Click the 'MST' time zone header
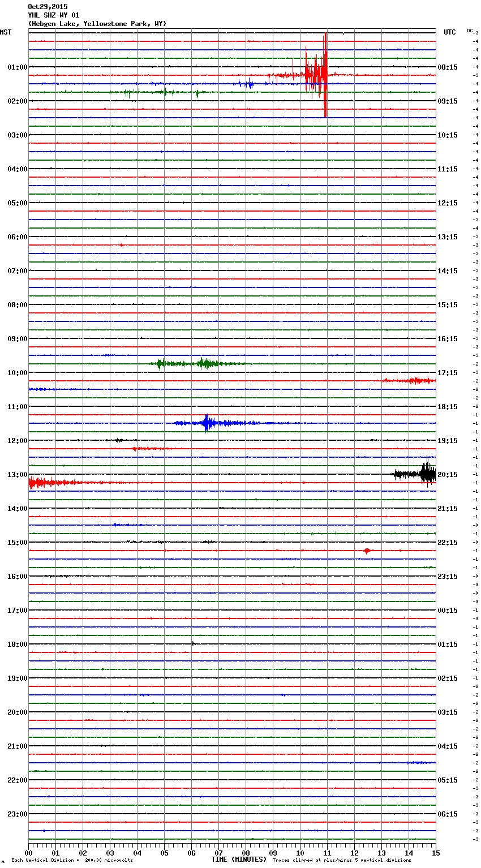This screenshot has height=868, width=481. tap(6, 32)
